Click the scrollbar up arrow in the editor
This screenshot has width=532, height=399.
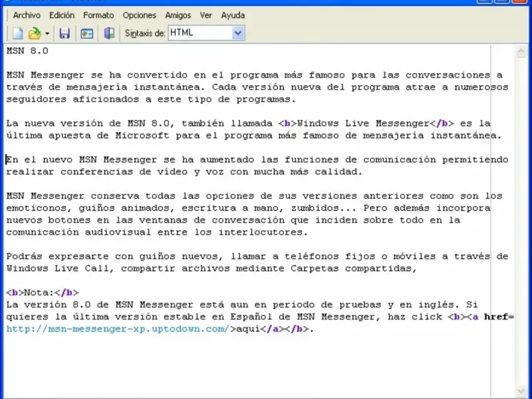(521, 52)
